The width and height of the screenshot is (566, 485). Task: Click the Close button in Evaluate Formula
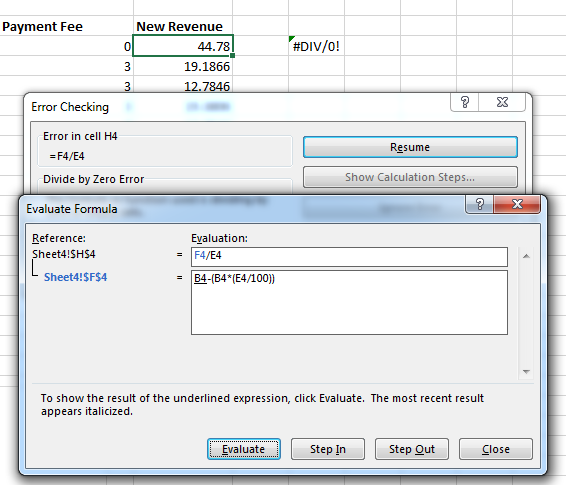(496, 449)
